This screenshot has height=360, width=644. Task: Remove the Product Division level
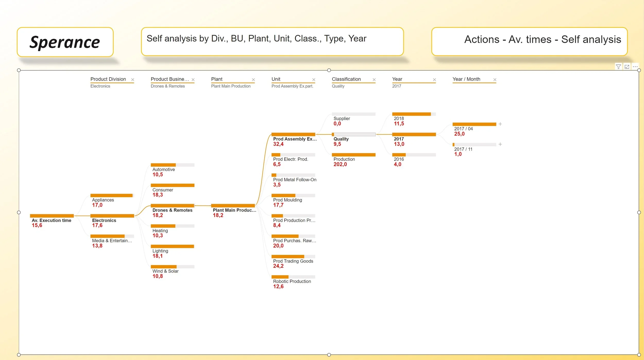pos(133,80)
